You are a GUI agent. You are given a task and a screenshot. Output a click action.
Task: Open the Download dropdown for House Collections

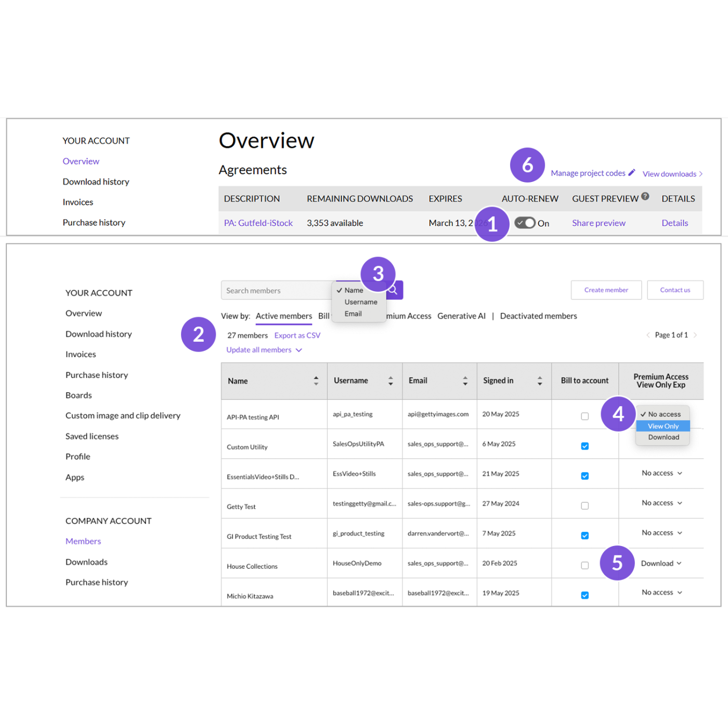[661, 563]
